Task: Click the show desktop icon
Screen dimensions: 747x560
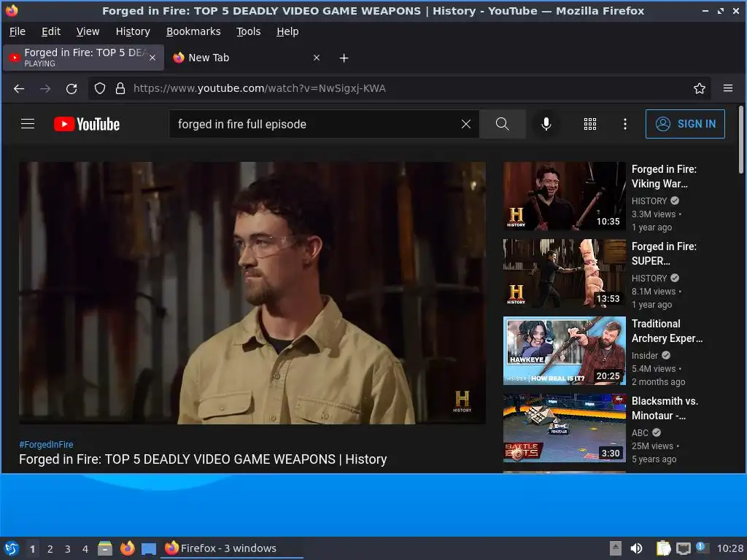Action: 149,549
